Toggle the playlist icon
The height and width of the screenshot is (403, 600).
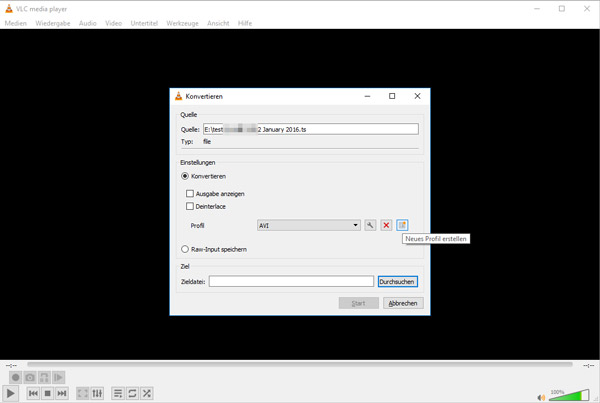coord(118,393)
